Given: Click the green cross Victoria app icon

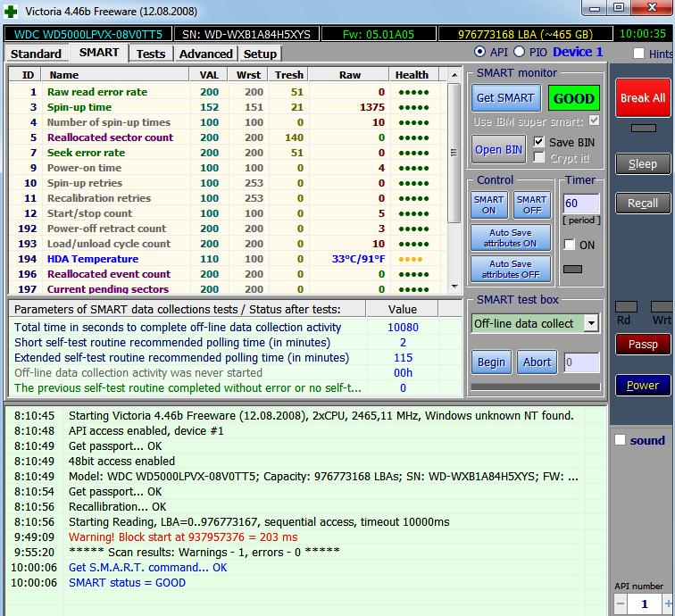Looking at the screenshot, I should (11, 12).
